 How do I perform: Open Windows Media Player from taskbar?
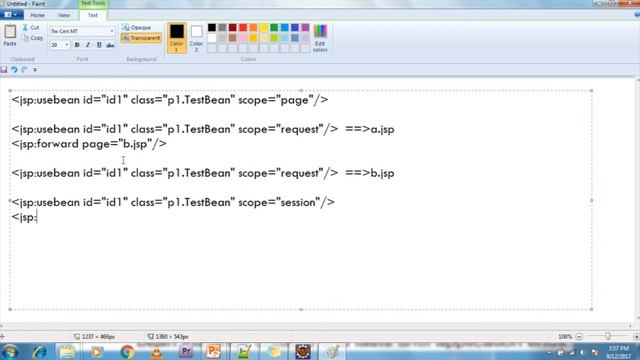pos(97,351)
